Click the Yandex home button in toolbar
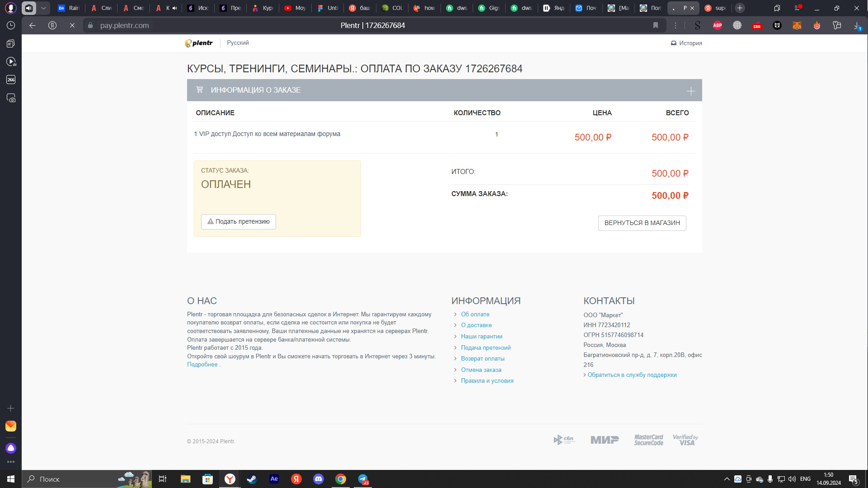This screenshot has width=868, height=488. click(52, 25)
